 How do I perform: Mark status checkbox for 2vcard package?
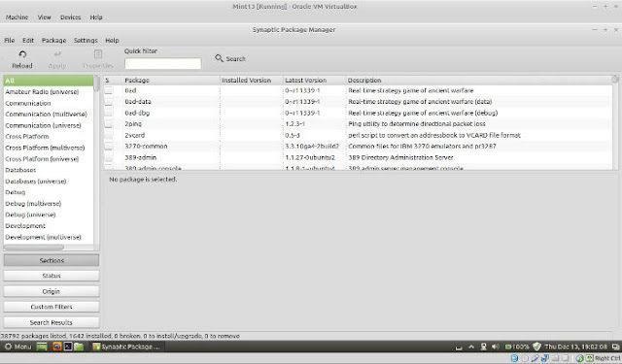point(108,135)
